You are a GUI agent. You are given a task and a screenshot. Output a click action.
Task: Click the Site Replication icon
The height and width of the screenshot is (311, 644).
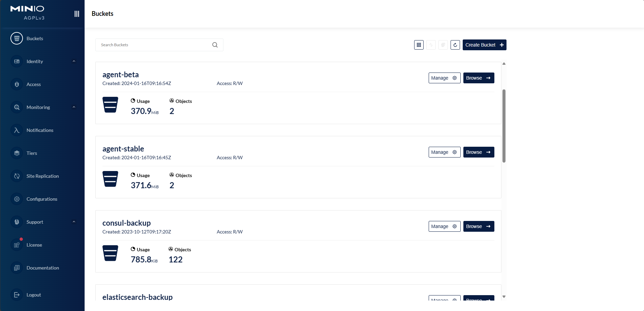[17, 176]
